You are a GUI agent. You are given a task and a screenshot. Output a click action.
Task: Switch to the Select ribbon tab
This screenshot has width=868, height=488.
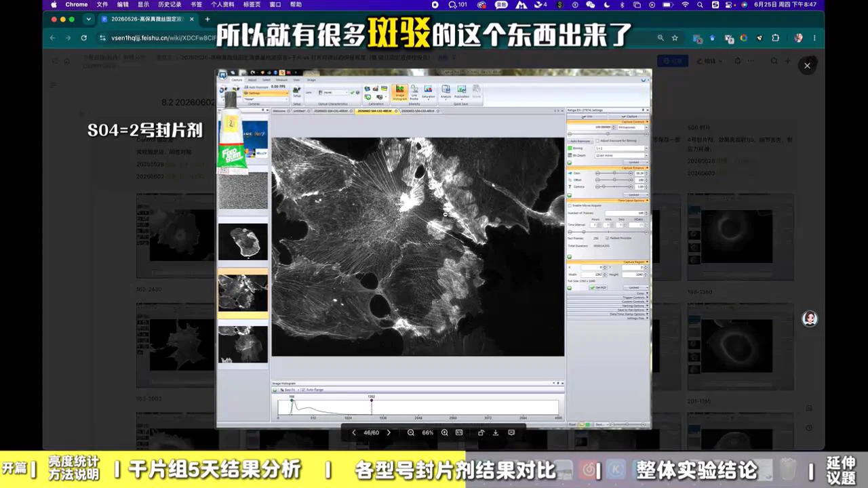point(267,80)
